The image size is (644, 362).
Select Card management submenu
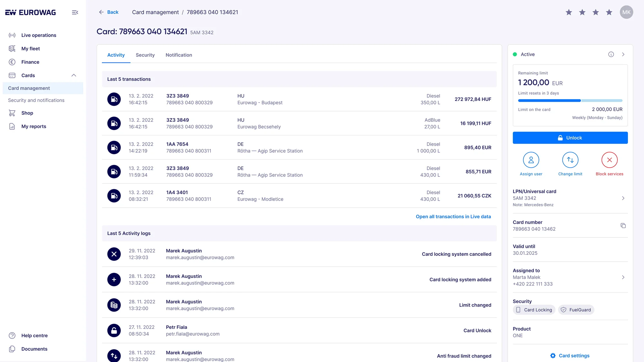point(43,88)
